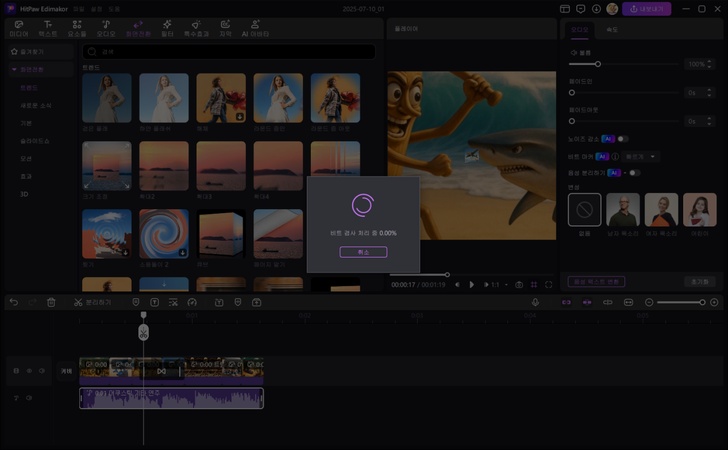Mute the video track speaker icon

click(42, 371)
